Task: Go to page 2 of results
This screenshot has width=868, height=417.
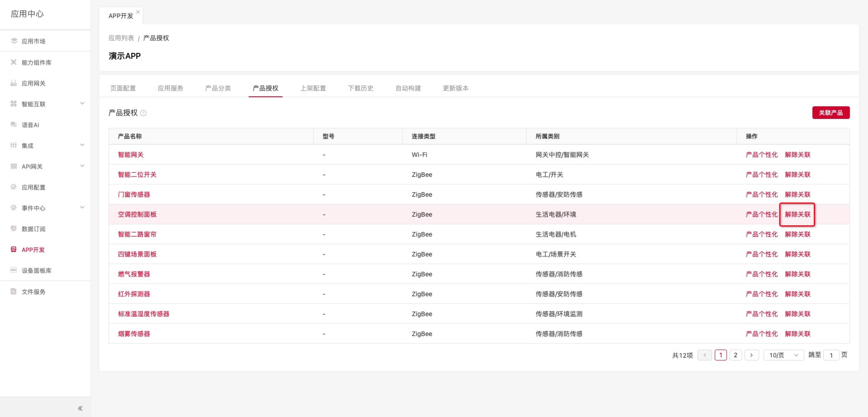Action: (x=735, y=355)
